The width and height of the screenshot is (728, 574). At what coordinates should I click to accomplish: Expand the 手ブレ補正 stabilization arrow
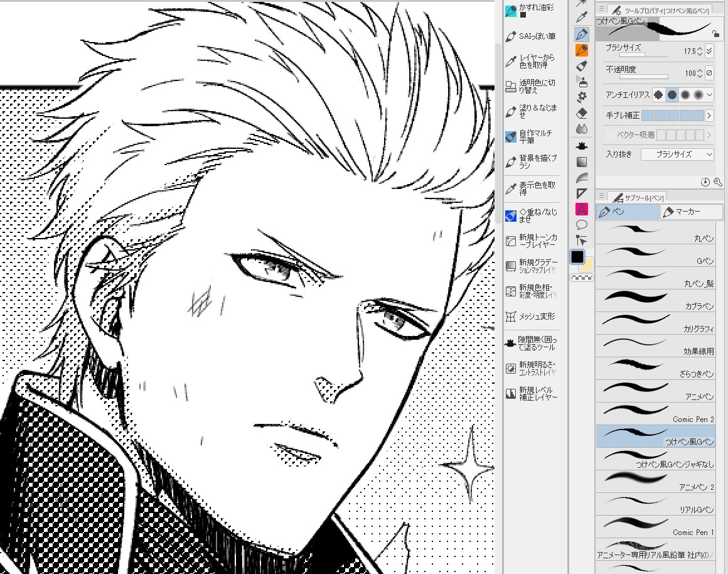(x=709, y=116)
